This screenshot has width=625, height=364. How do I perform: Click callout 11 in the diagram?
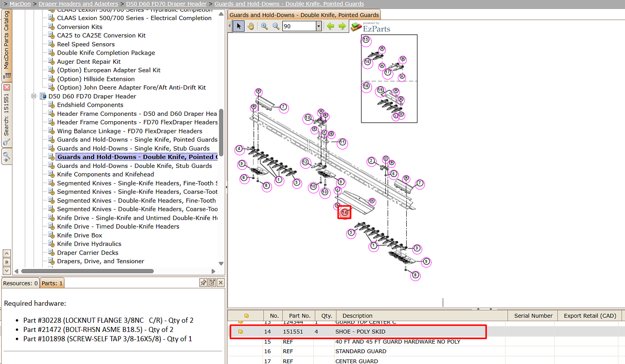342,142
